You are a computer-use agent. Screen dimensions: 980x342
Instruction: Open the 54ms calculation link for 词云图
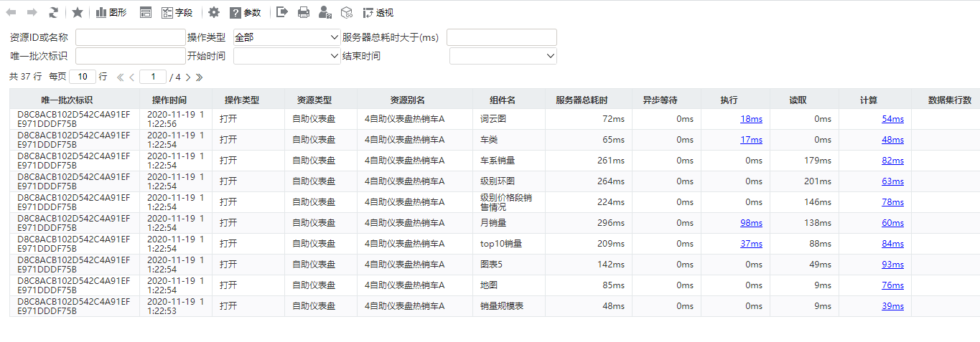(x=892, y=119)
